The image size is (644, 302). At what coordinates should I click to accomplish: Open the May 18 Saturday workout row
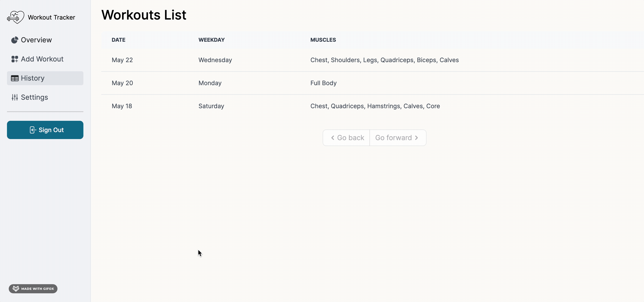[373, 106]
